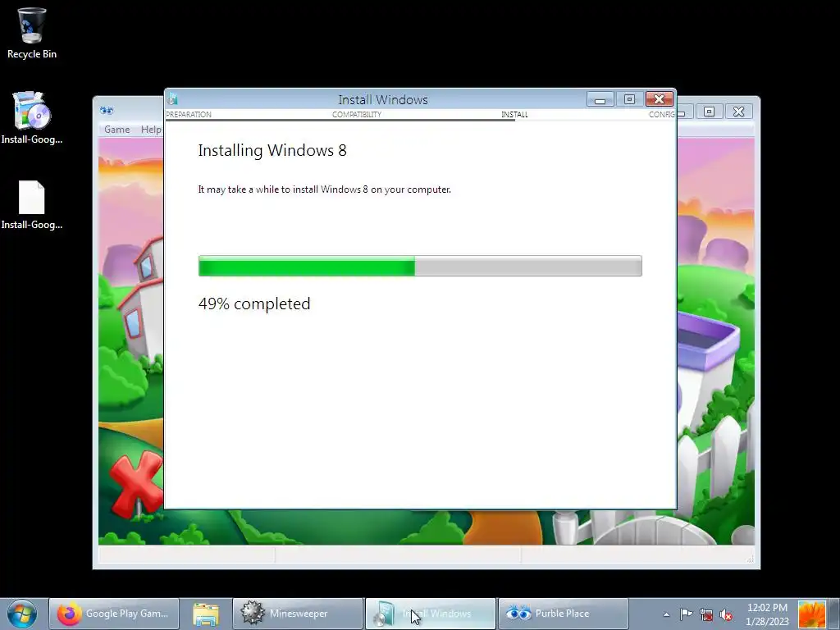This screenshot has width=840, height=630.
Task: Click the red X in Purble Place
Action: tap(136, 483)
